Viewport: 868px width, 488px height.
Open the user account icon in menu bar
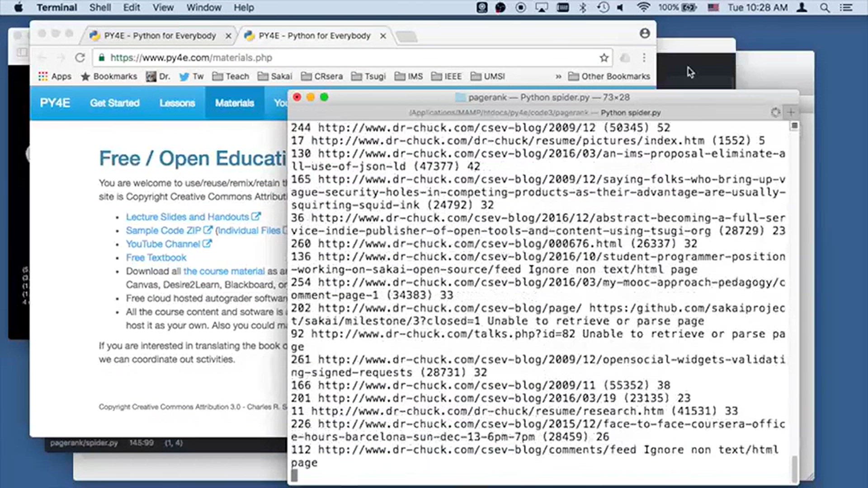(x=802, y=7)
